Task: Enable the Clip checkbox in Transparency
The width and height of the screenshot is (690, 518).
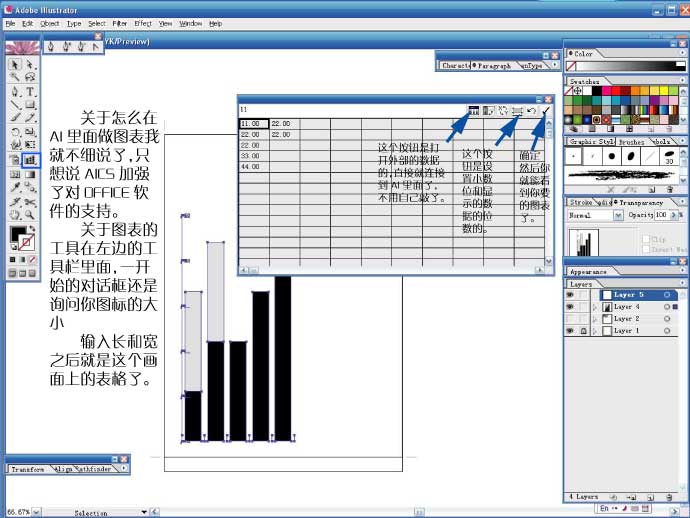Action: pos(646,239)
